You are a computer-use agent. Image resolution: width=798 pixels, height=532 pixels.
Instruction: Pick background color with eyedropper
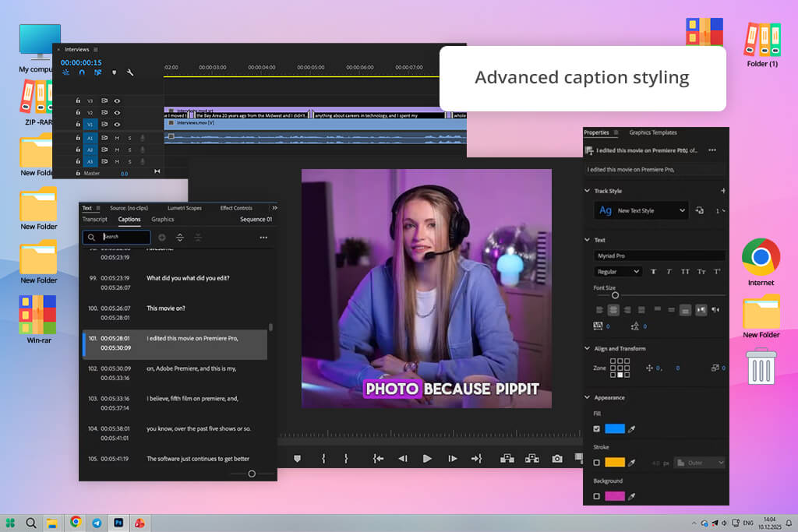click(631, 496)
